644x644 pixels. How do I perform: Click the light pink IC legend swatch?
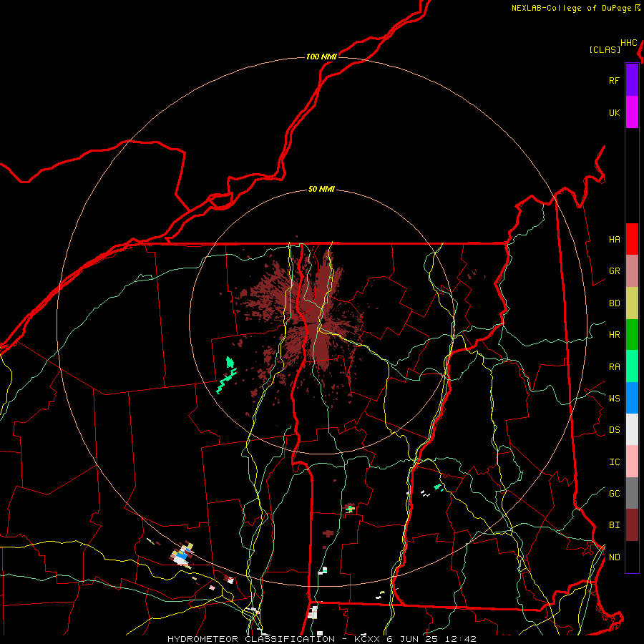[632, 462]
